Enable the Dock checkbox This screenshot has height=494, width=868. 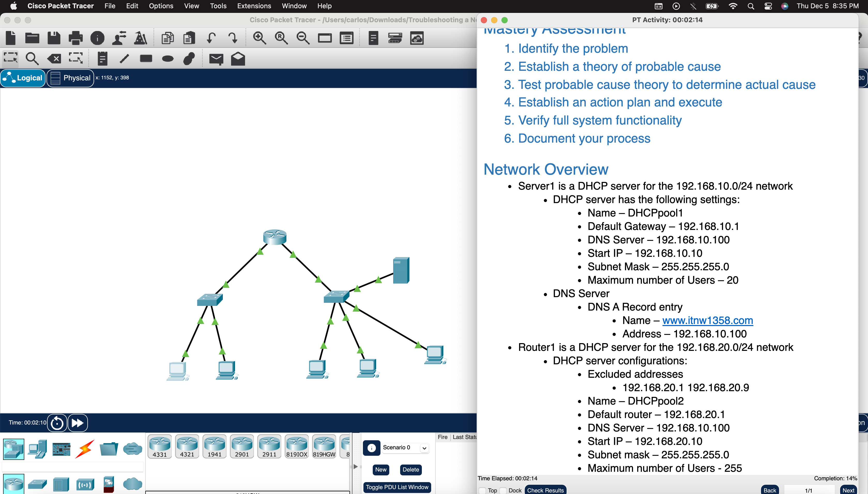point(503,490)
